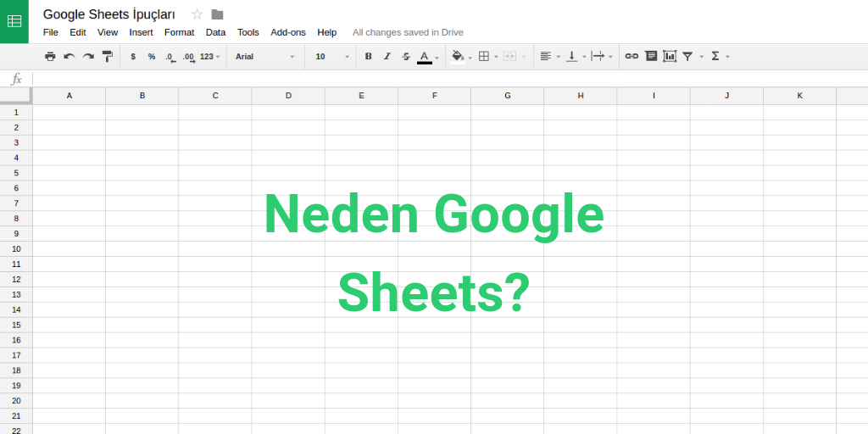Screen dimensions: 868x434
Task: Expand functions dropdown arrow
Action: click(x=727, y=57)
